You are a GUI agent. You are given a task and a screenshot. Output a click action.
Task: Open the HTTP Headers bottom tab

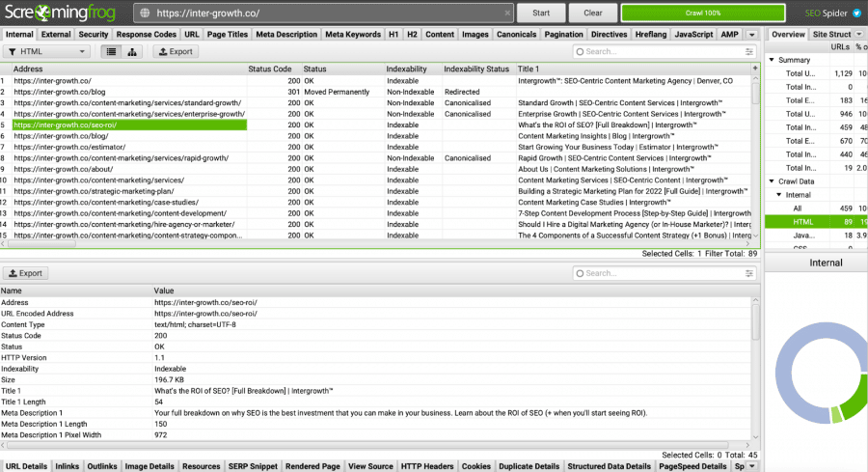(x=427, y=466)
